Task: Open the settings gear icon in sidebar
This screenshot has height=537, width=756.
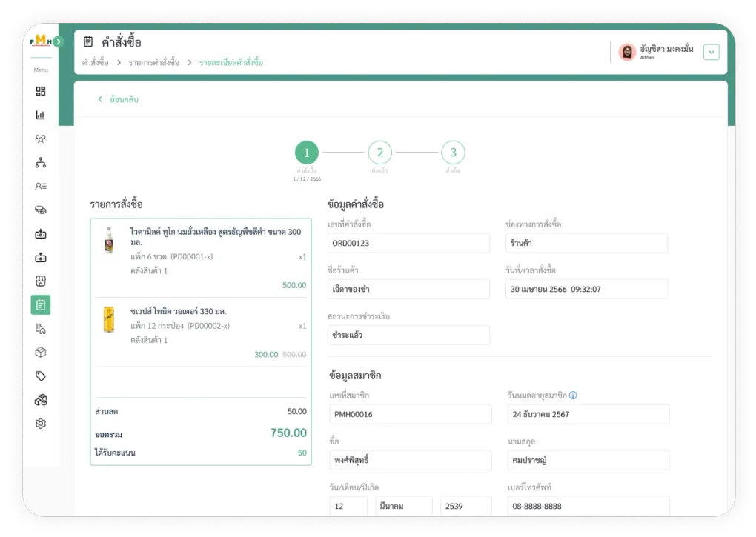Action: coord(41,424)
